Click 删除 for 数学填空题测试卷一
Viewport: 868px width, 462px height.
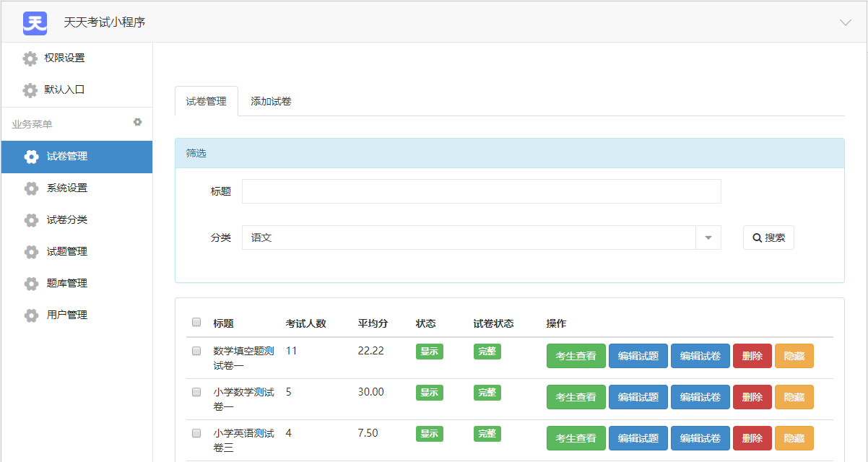click(x=752, y=356)
